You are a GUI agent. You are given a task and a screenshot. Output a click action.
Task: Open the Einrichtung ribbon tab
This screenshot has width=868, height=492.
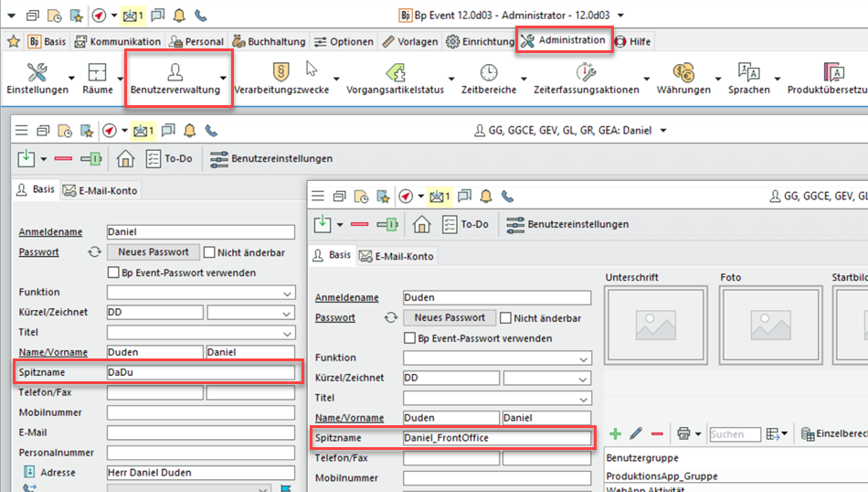point(480,41)
